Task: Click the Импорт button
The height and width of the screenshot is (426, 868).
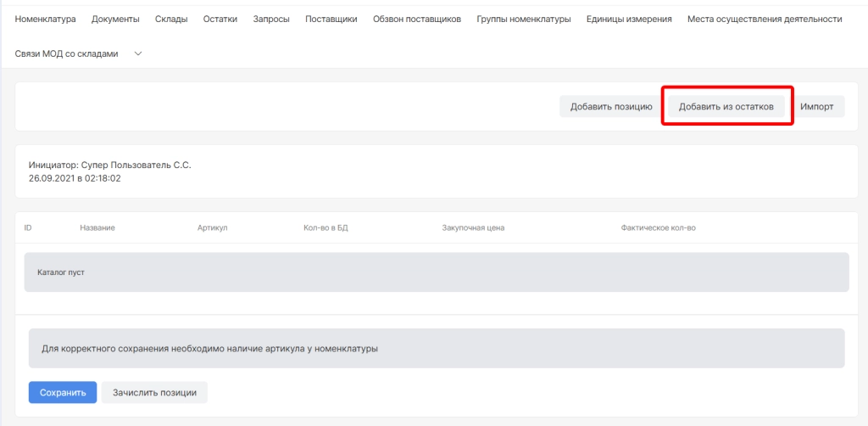Action: 817,107
